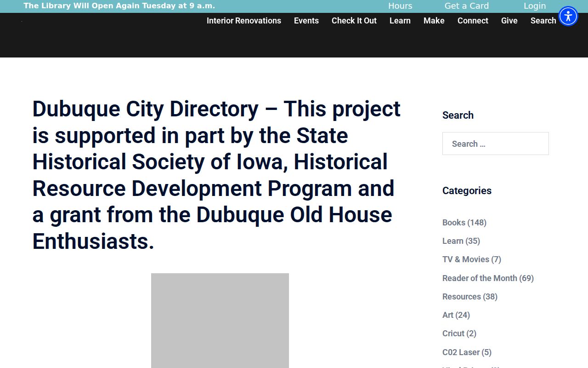The image size is (588, 368).
Task: Click the Get a Card link
Action: click(467, 6)
